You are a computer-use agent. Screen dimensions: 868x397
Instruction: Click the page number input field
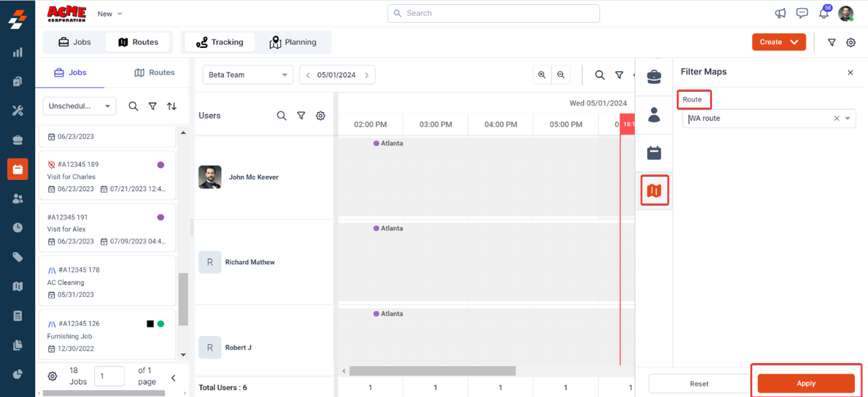pos(110,376)
